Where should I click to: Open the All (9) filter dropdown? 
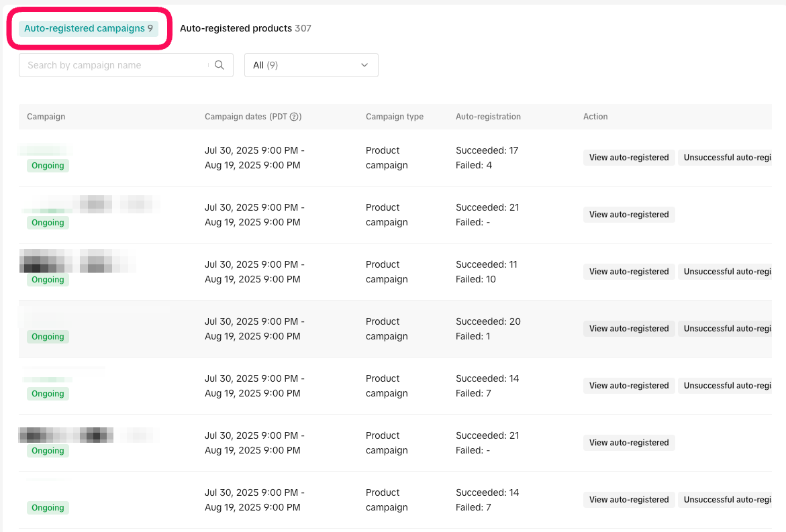point(311,65)
